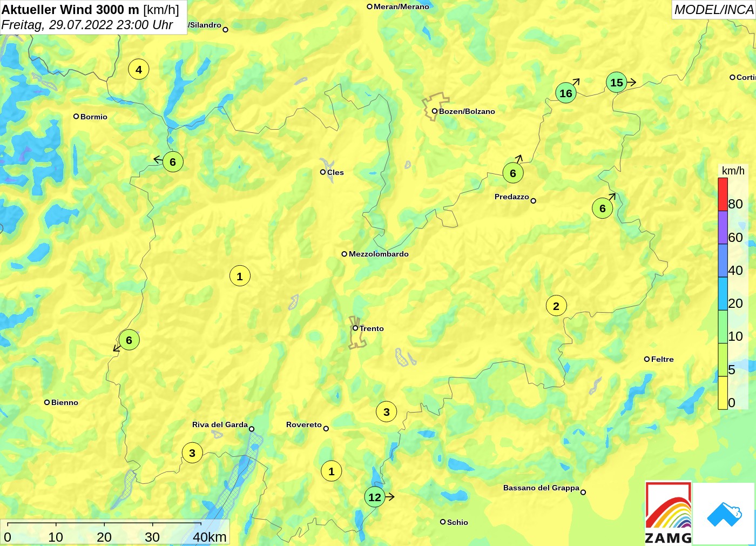Select the 1 marker south of Rovereto
Image resolution: width=756 pixels, height=546 pixels.
pyautogui.click(x=332, y=471)
